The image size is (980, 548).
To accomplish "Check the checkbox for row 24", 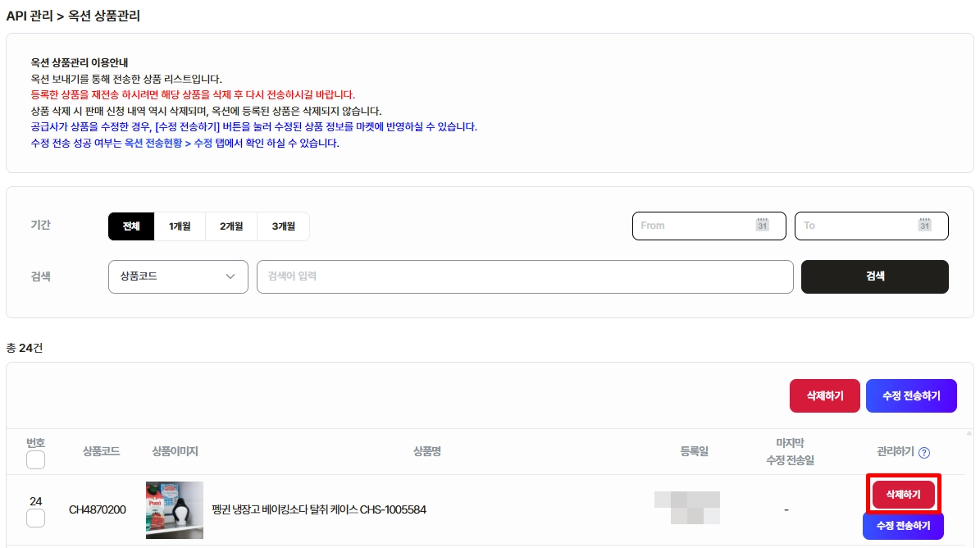I will click(x=35, y=518).
